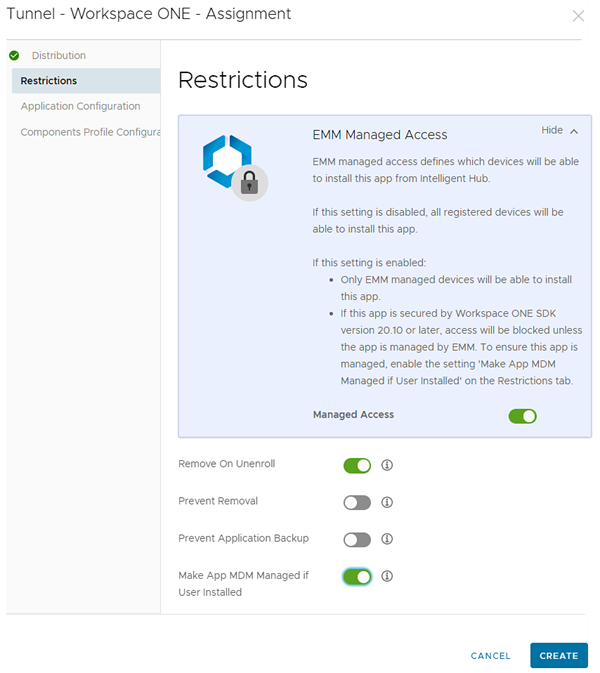
Task: Click the EMM Managed Access heading
Action: (x=380, y=135)
